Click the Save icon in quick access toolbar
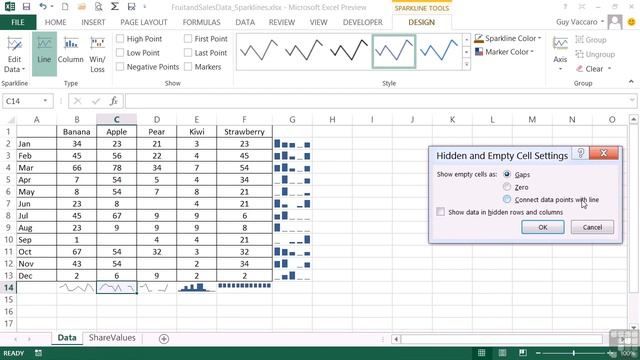The image size is (640, 360). tap(27, 7)
